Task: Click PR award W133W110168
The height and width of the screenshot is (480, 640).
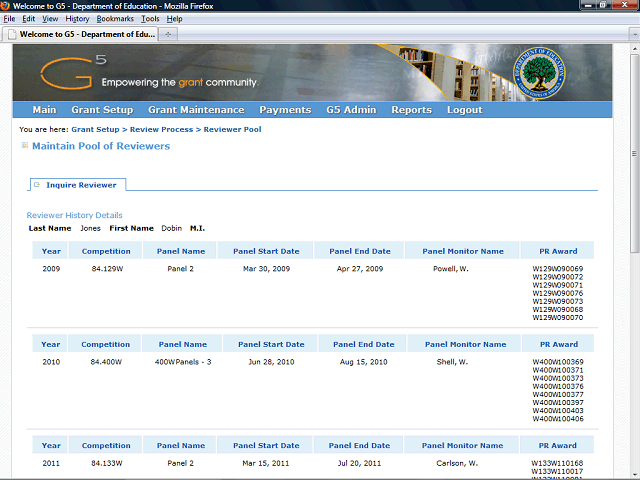Action: [x=557, y=463]
